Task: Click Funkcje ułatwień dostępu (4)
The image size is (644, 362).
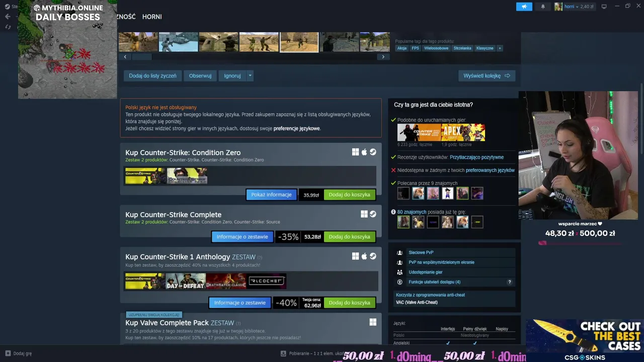Action: pyautogui.click(x=434, y=282)
